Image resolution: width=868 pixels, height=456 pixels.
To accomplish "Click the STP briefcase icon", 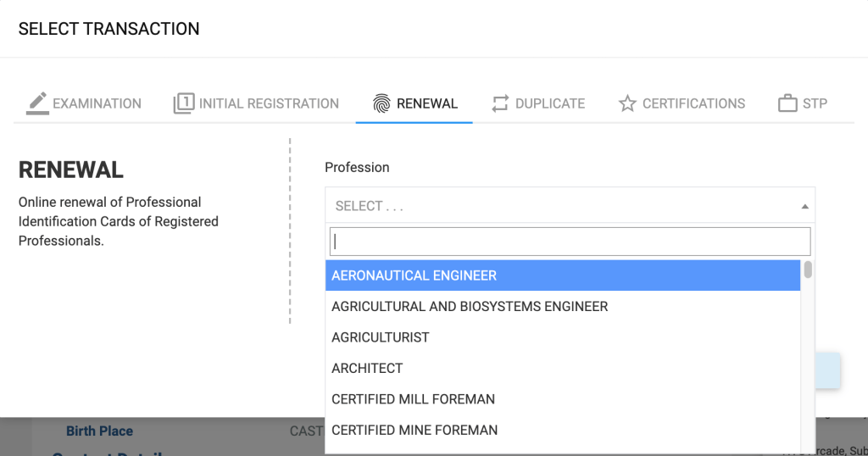I will point(787,103).
